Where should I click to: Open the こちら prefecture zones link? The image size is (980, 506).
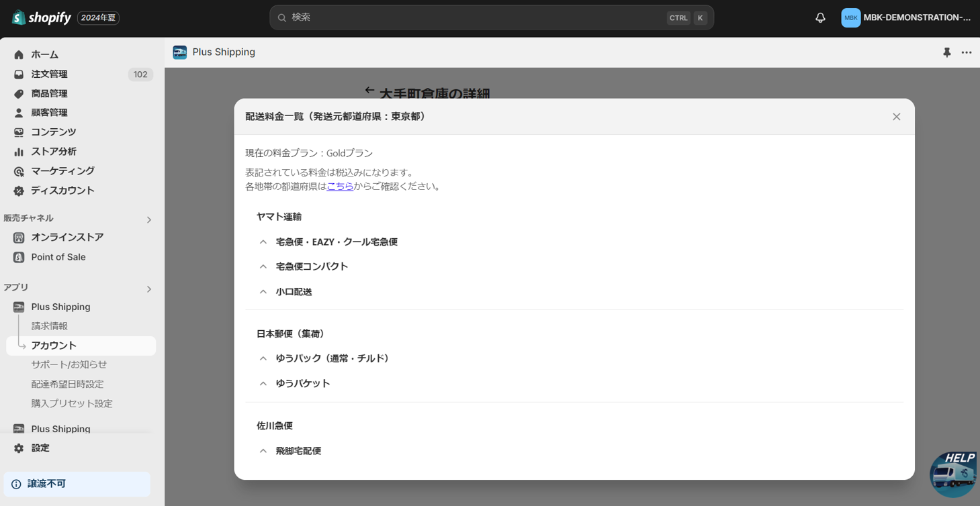pyautogui.click(x=340, y=187)
